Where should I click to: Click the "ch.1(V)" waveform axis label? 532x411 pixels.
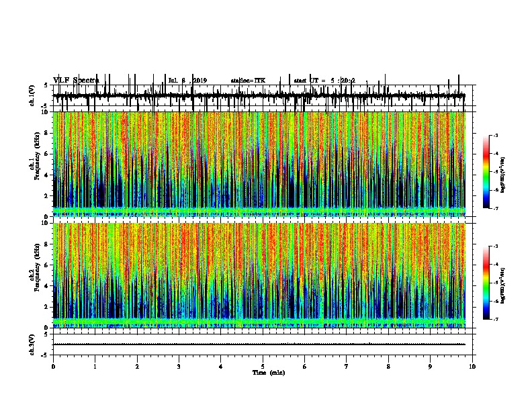32,95
